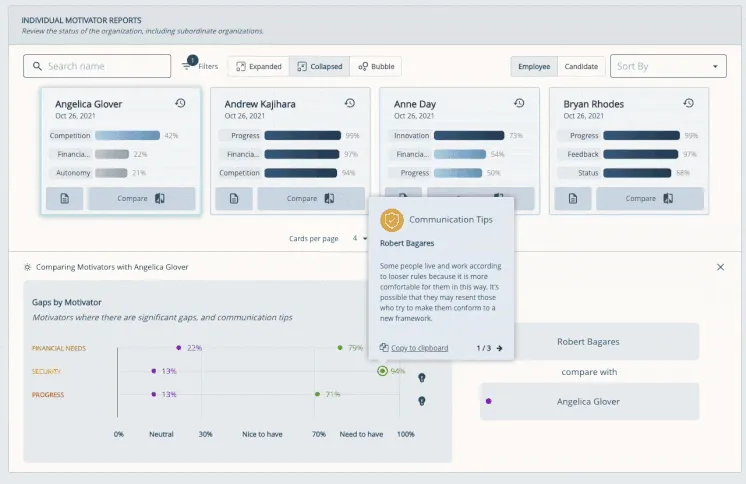Click lightbulb tip icon beside Security row
This screenshot has width=746, height=484.
click(422, 378)
